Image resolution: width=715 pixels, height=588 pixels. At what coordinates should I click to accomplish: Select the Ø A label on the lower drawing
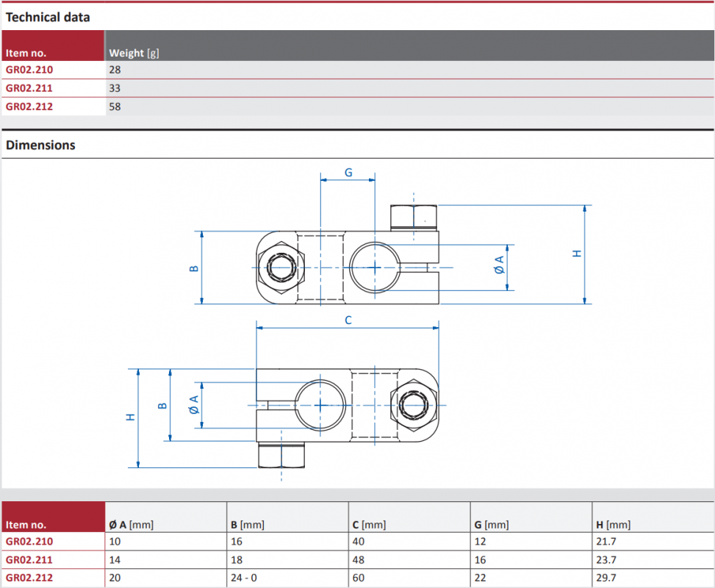pos(194,405)
